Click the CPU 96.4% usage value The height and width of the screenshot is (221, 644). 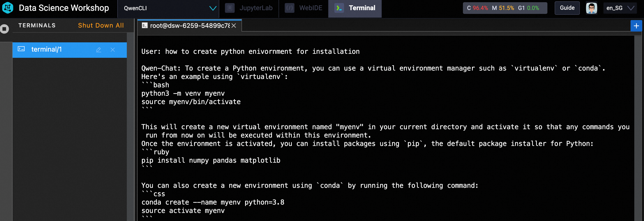point(480,8)
